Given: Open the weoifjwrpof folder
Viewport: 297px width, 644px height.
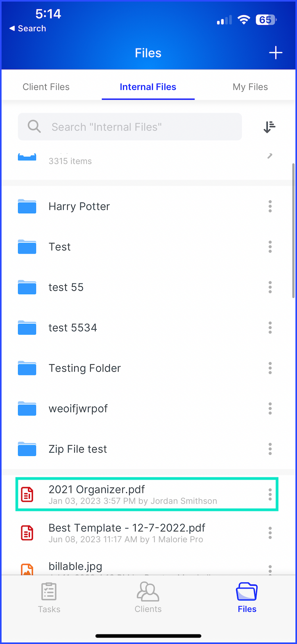Looking at the screenshot, I should tap(78, 408).
